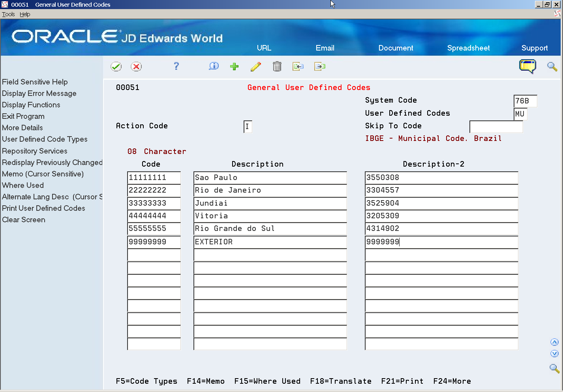Click the page down arrow icon

554,354
